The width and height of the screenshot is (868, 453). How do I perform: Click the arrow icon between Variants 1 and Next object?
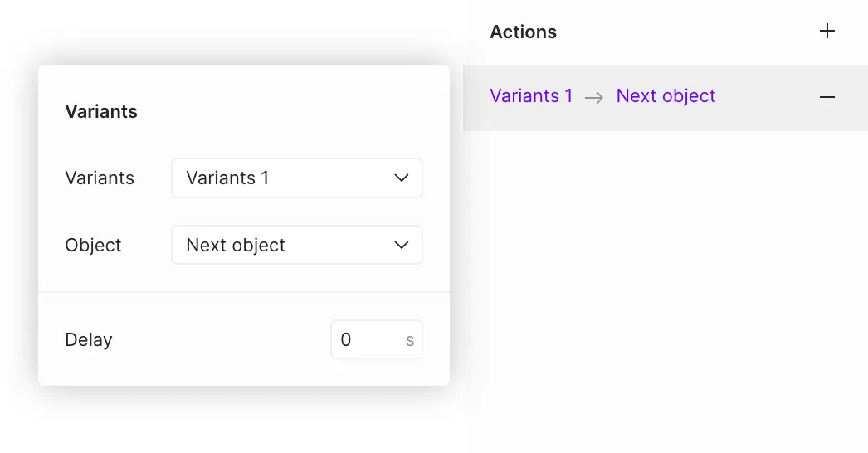tap(593, 97)
